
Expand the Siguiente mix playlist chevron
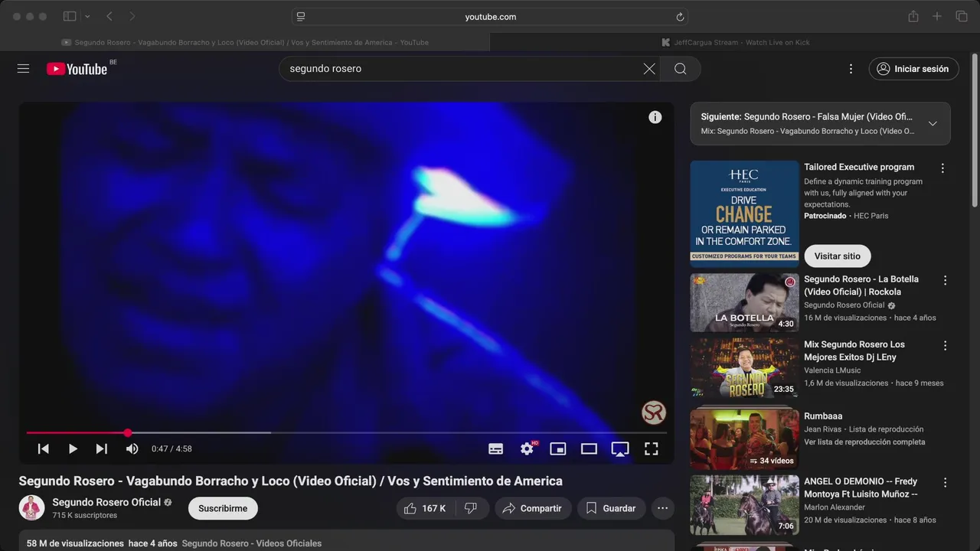click(x=933, y=124)
